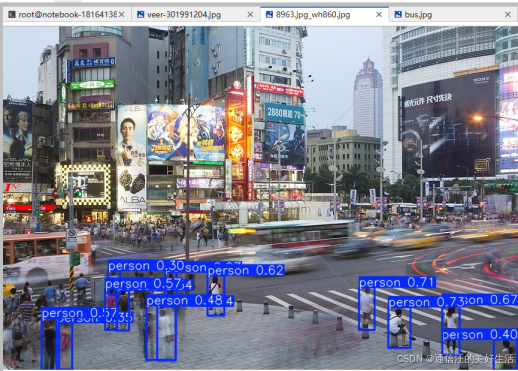Close the bus.jpg tab
Image resolution: width=518 pixels, height=371 pixels.
point(508,15)
